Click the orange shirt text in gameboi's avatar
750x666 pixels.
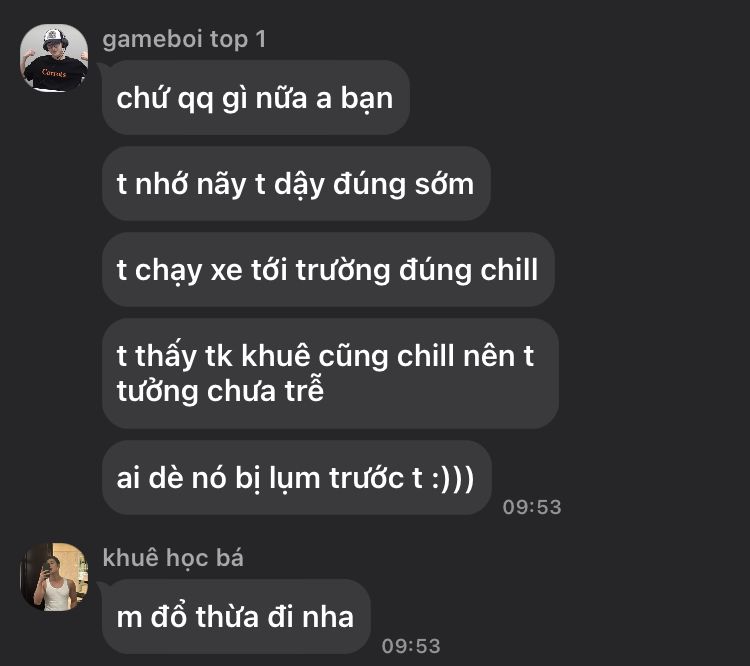[x=54, y=73]
